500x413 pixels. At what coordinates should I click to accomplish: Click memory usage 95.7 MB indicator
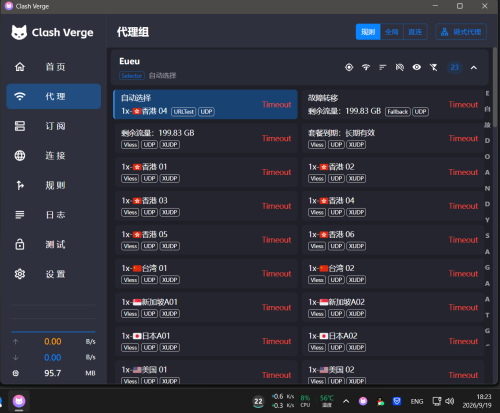(x=53, y=373)
